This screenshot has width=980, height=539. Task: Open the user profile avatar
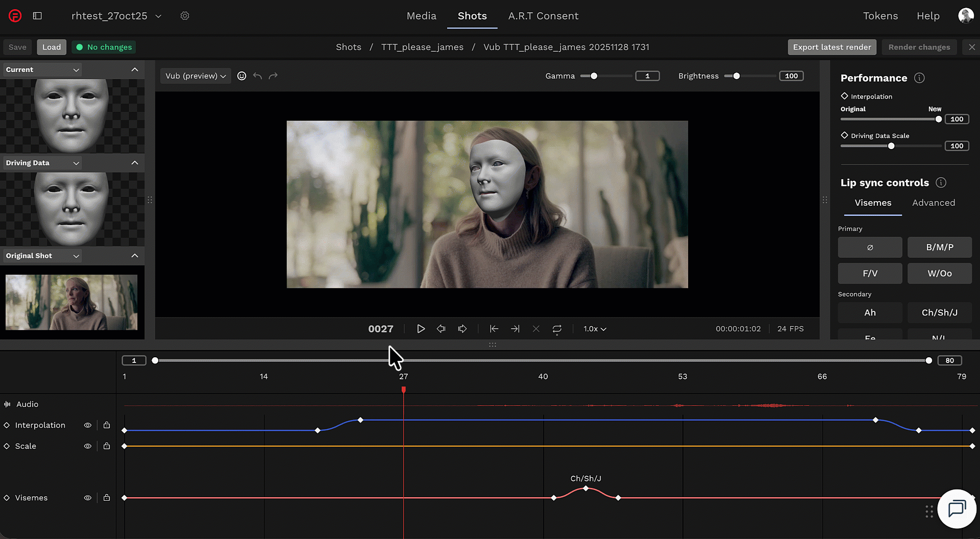(966, 16)
